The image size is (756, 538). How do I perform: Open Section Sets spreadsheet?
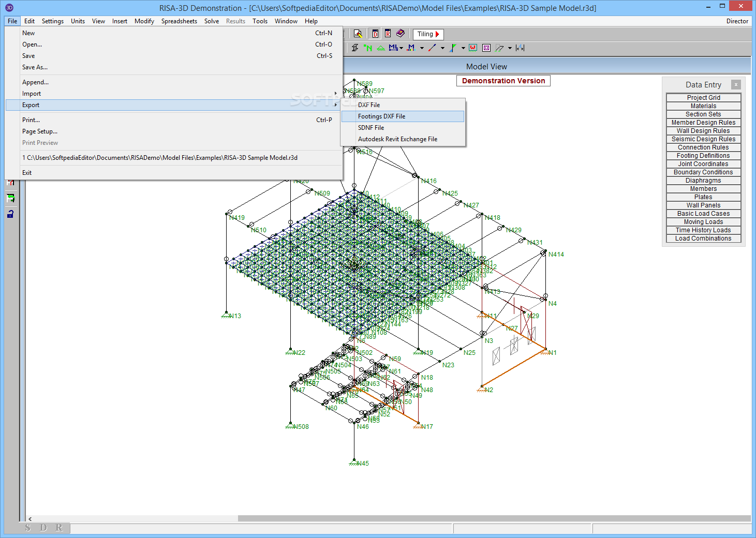click(x=703, y=114)
